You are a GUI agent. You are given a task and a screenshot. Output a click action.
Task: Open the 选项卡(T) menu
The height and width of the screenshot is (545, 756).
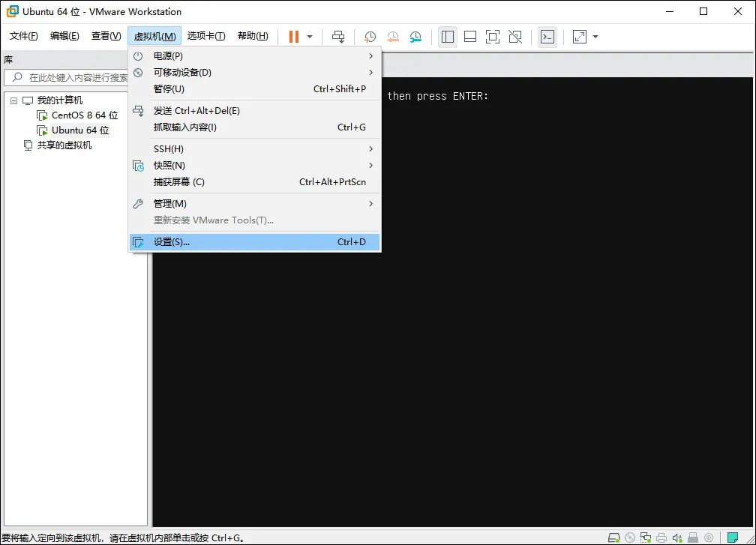click(206, 36)
